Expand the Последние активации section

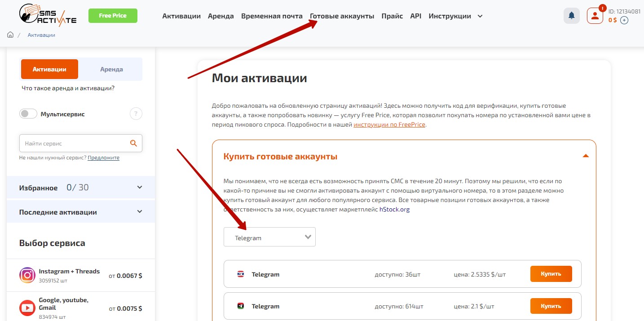click(x=139, y=212)
